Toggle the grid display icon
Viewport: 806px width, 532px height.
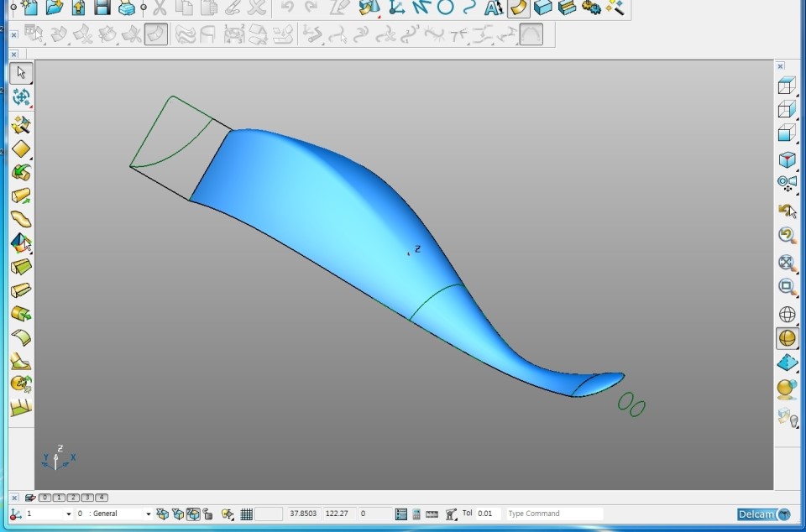coord(246,514)
